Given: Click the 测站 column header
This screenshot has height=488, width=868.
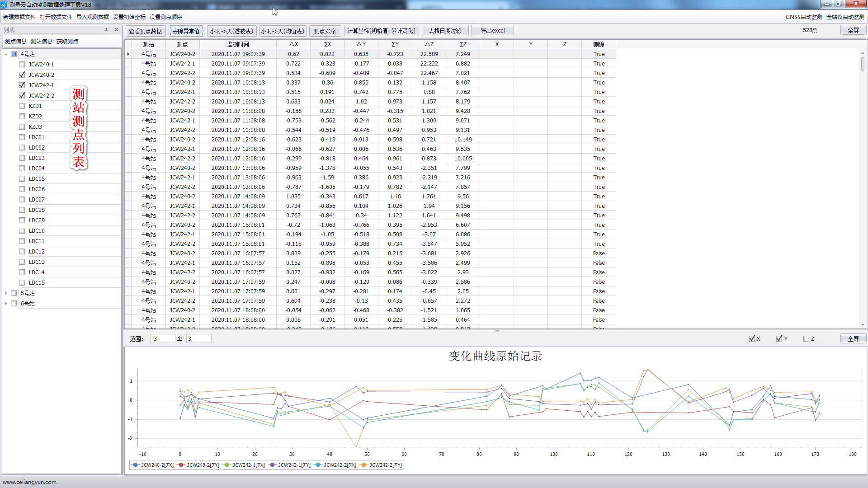Looking at the screenshot, I should 148,45.
